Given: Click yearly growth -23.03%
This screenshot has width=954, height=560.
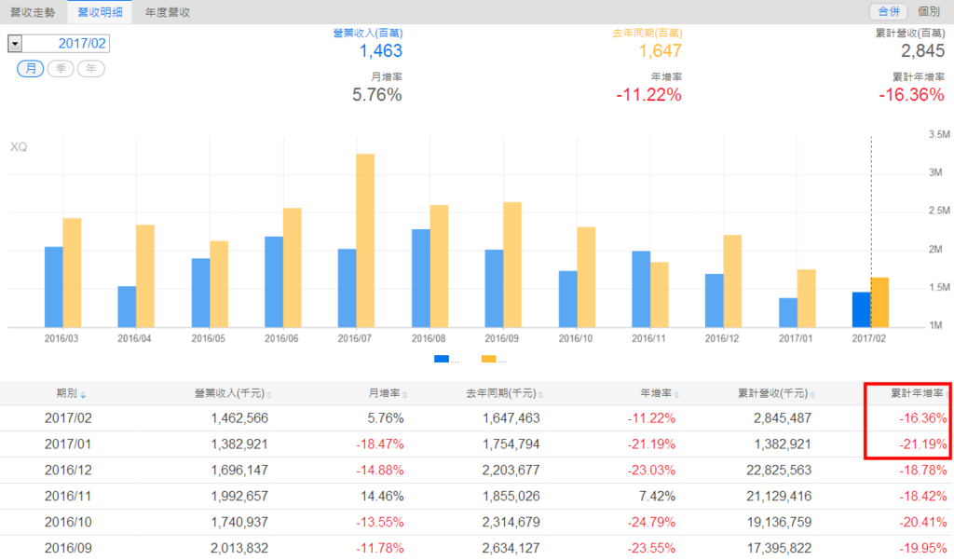Looking at the screenshot, I should (x=651, y=471).
